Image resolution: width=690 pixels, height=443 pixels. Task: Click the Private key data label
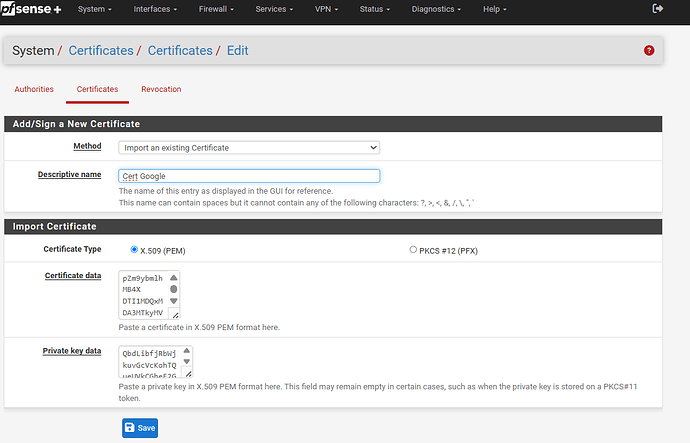72,351
